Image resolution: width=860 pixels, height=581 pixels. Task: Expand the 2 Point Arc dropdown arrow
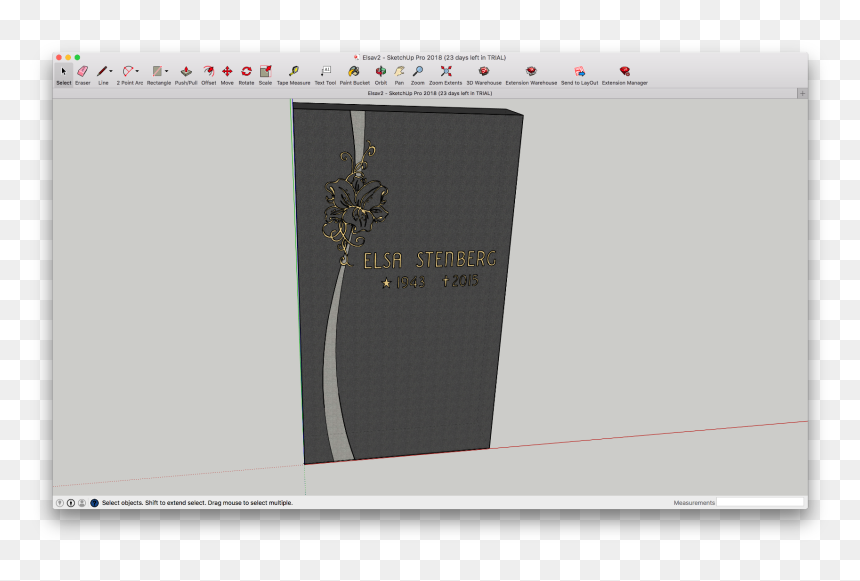(137, 71)
